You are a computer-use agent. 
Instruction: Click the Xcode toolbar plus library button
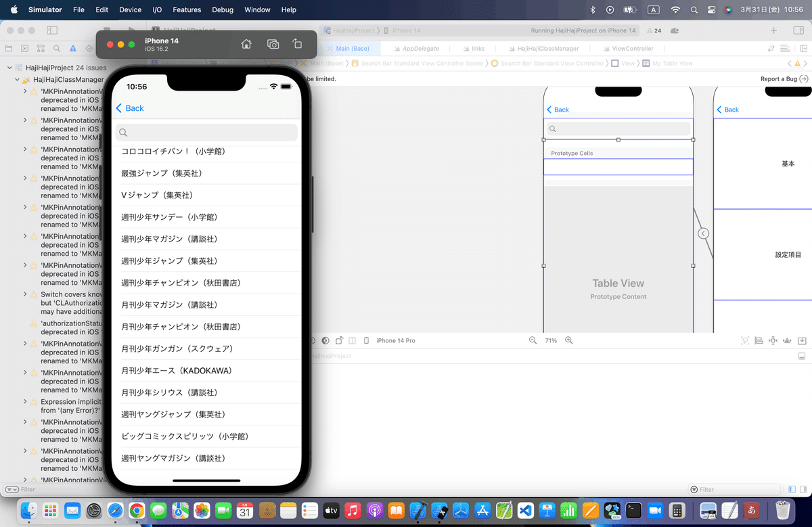pos(774,30)
